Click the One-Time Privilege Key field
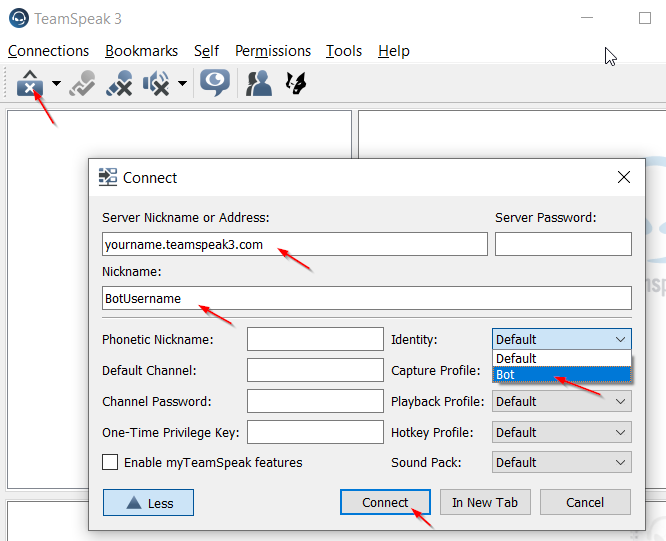The height and width of the screenshot is (541, 666). [315, 432]
